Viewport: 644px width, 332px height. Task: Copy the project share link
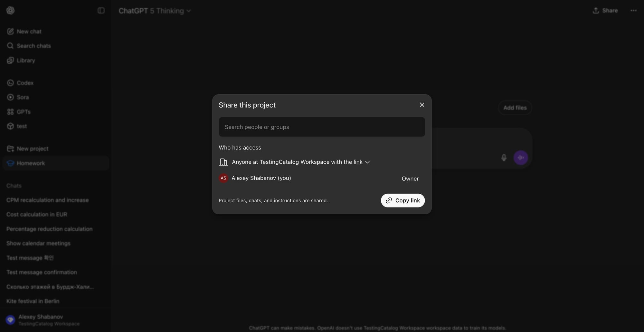[402, 200]
